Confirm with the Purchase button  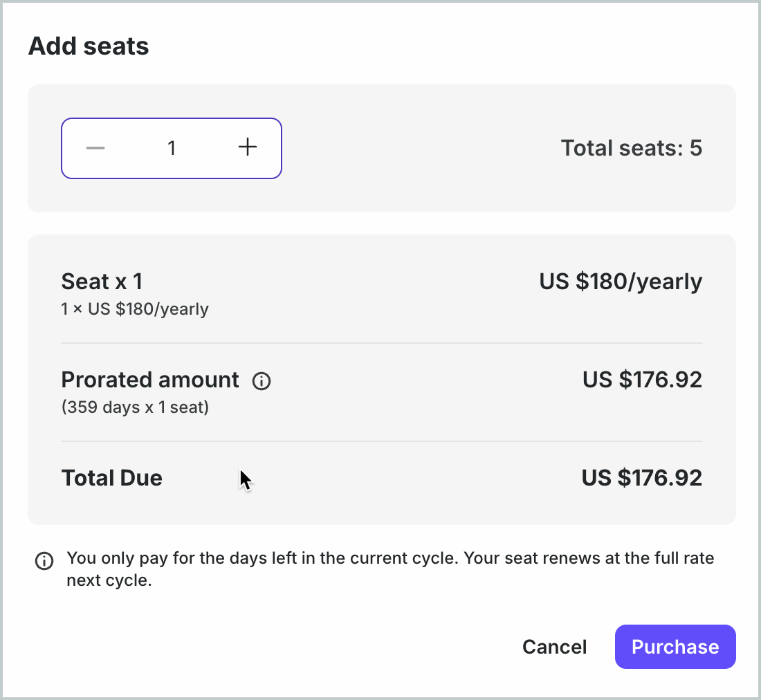pos(675,647)
